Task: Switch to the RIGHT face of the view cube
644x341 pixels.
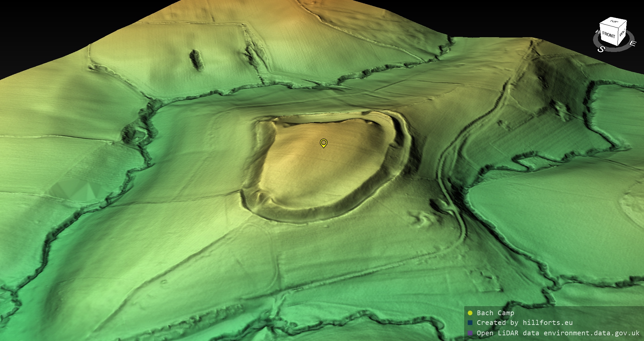Action: (622, 34)
